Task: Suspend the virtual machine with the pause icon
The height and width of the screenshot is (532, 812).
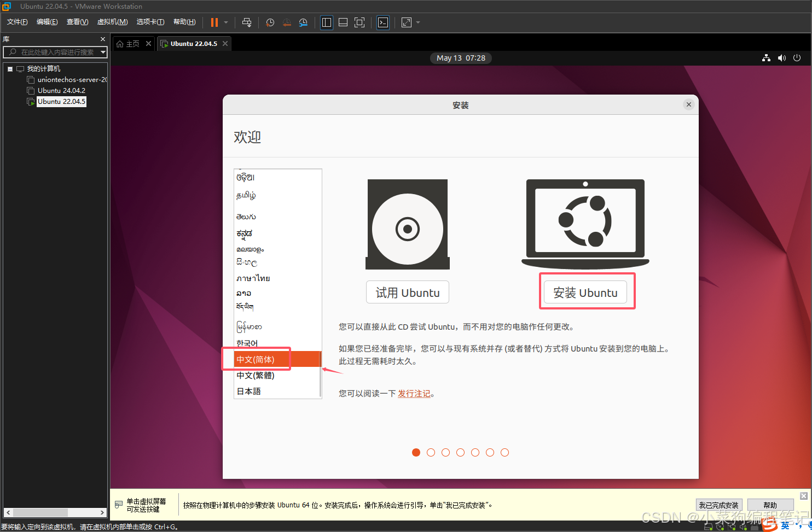Action: (x=213, y=22)
